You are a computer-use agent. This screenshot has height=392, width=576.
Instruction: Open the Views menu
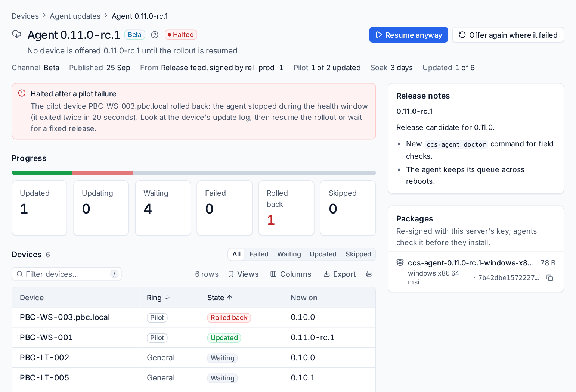click(243, 274)
